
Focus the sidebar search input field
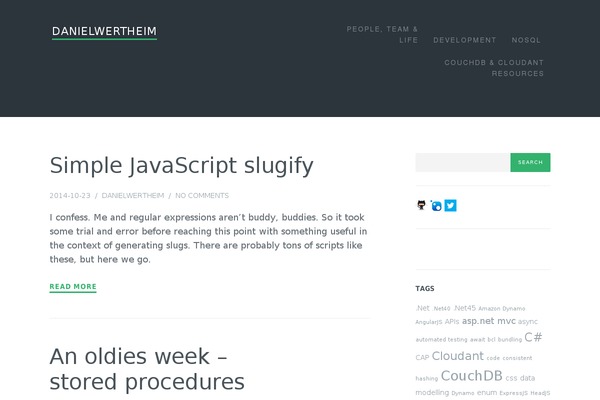tap(463, 162)
